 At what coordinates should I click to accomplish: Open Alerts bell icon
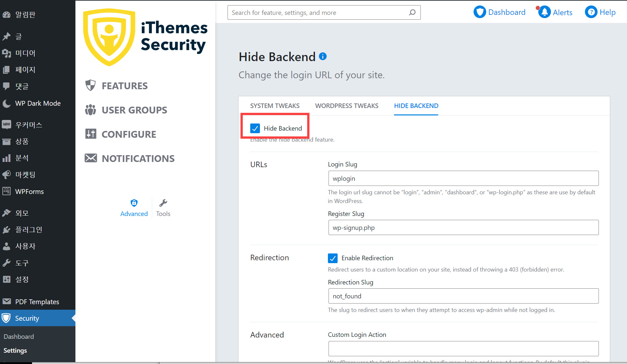(544, 12)
